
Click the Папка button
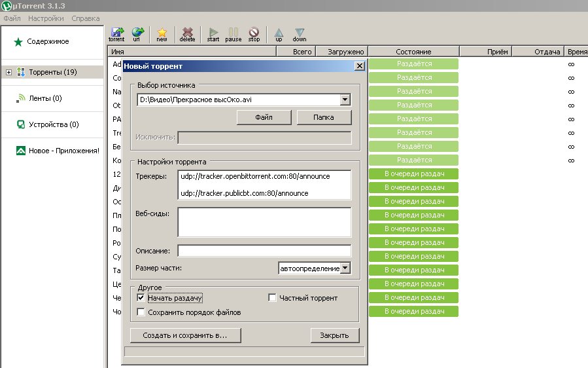[x=324, y=117]
